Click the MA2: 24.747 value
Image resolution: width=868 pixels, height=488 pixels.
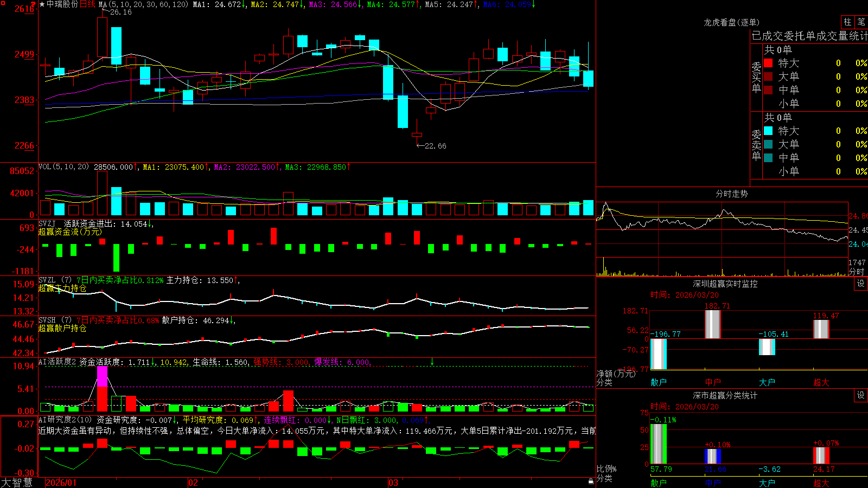(x=277, y=4)
